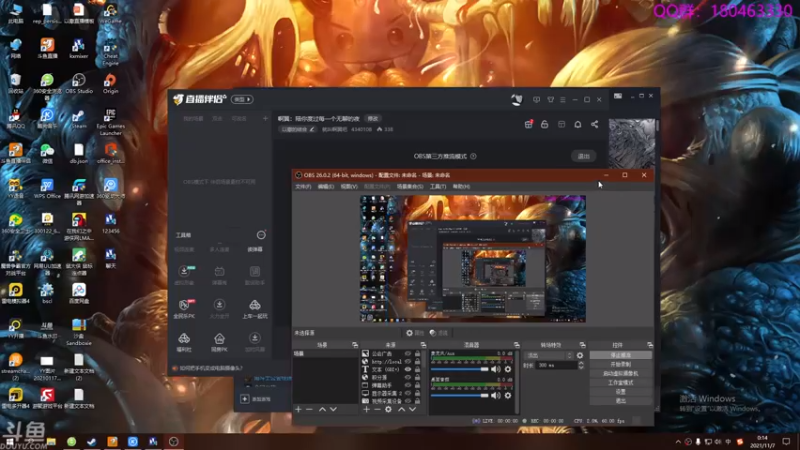
Task: Move the scene up with chevron arrow
Action: click(x=322, y=409)
